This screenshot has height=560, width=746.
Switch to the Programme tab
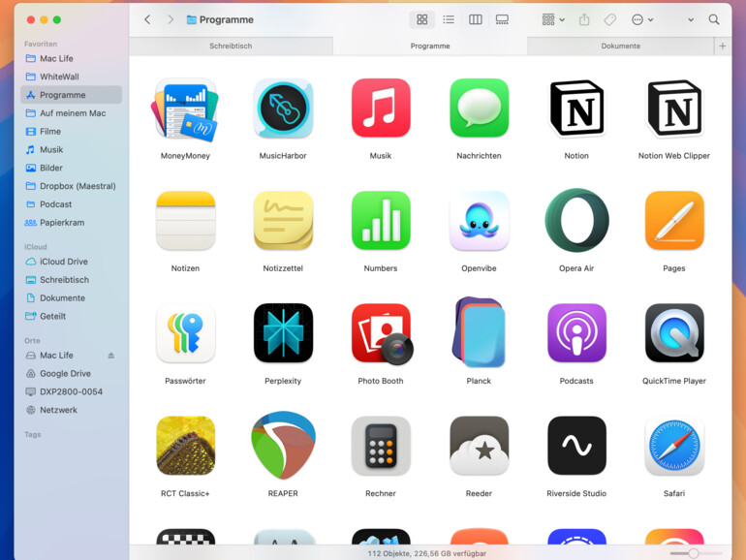coord(430,46)
